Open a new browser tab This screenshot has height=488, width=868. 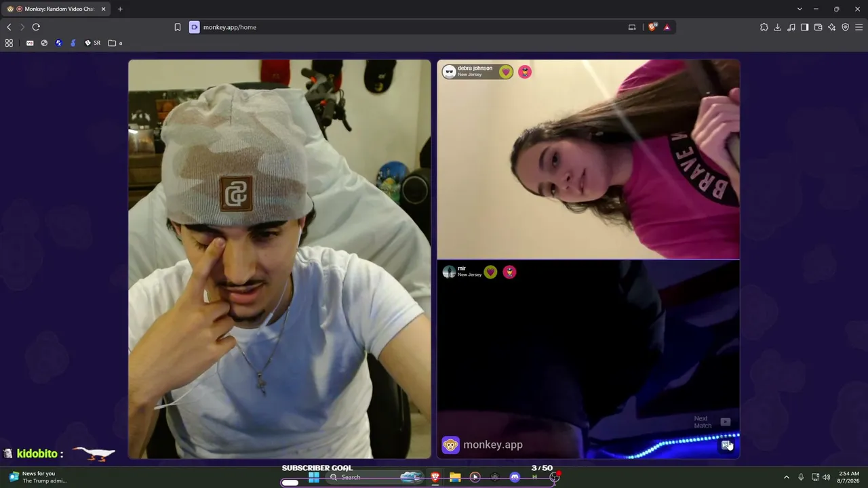pyautogui.click(x=120, y=9)
